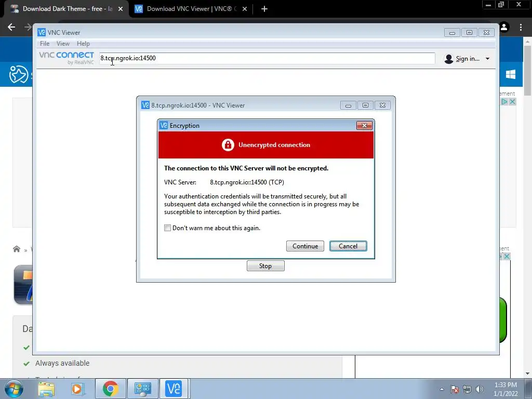Screen dimensions: 532x399
Task: Click the home breadcrumb icon on webpage
Action: click(x=16, y=249)
